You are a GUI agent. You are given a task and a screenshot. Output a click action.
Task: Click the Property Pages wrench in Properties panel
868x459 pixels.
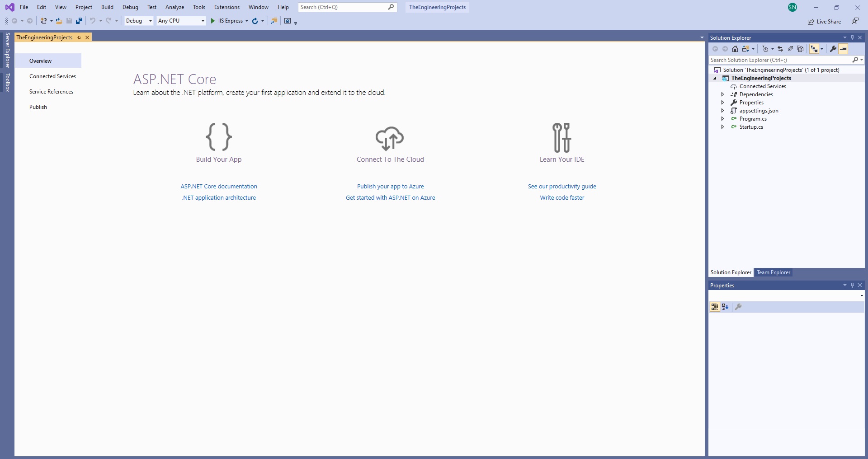(738, 307)
